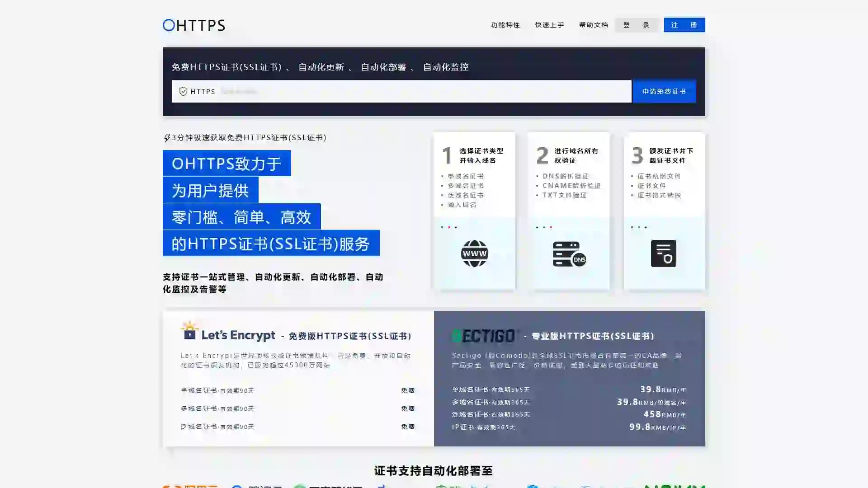Image resolution: width=868 pixels, height=488 pixels.
Task: Click 证书支持自动化部署至 heading
Action: point(434,471)
